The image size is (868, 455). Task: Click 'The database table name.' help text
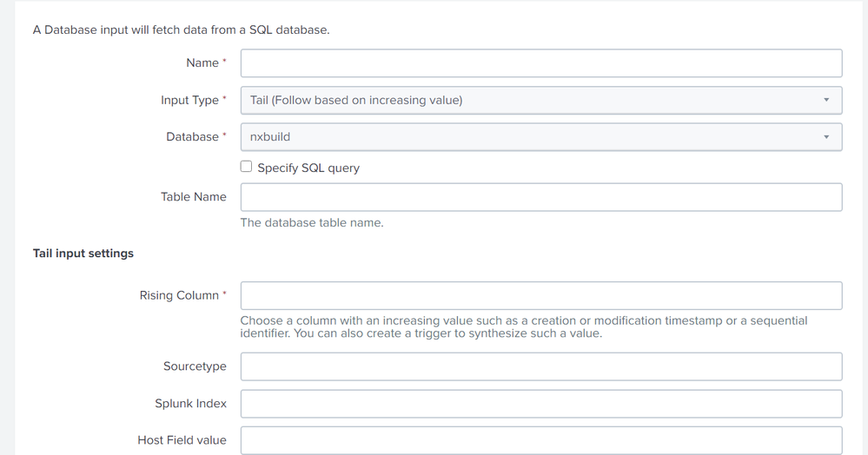(312, 222)
